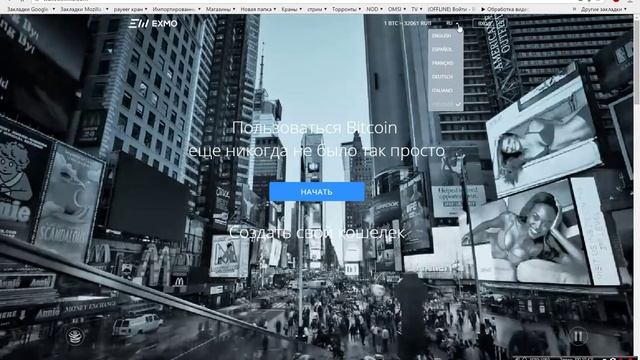The height and width of the screenshot is (360, 640).
Task: Open the Импортированные bookmarks folder
Action: pos(176,9)
